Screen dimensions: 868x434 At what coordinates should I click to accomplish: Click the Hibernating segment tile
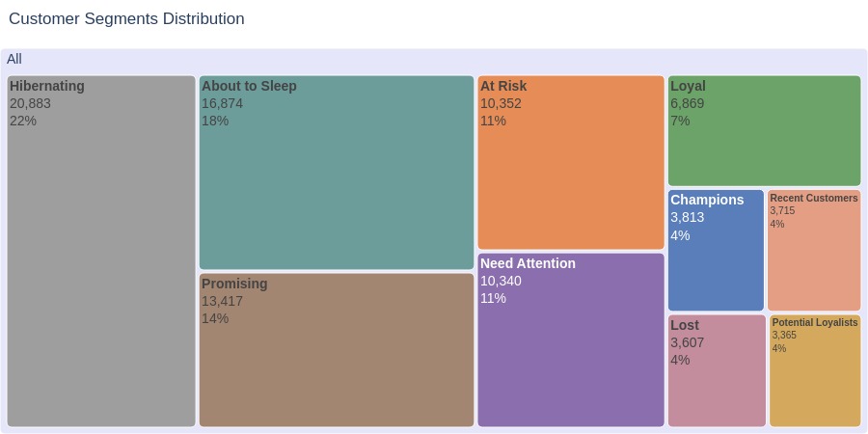[101, 251]
